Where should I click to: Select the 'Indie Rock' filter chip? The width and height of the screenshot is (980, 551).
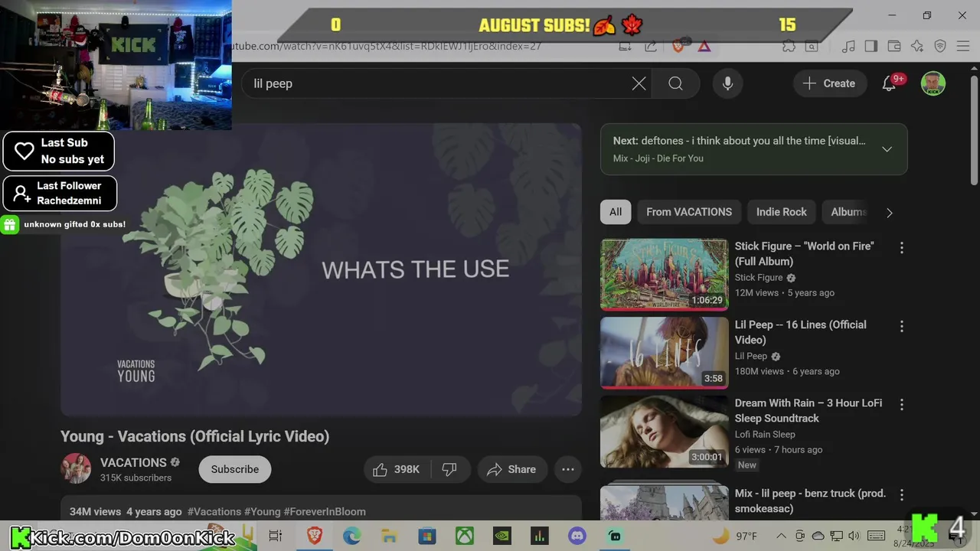coord(782,212)
